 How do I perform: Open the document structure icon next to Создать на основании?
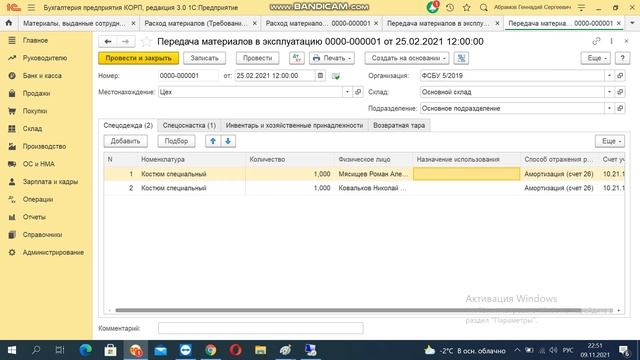(x=461, y=58)
